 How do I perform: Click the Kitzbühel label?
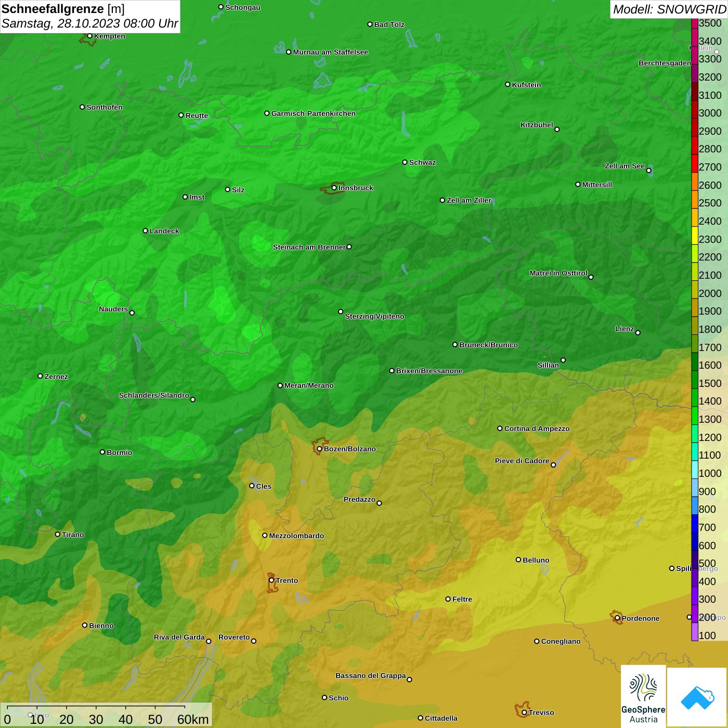(x=537, y=125)
